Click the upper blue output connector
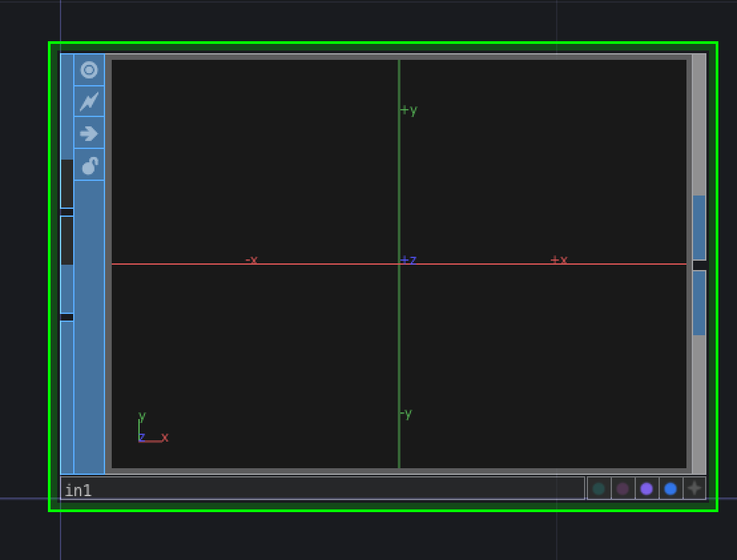 tap(699, 227)
